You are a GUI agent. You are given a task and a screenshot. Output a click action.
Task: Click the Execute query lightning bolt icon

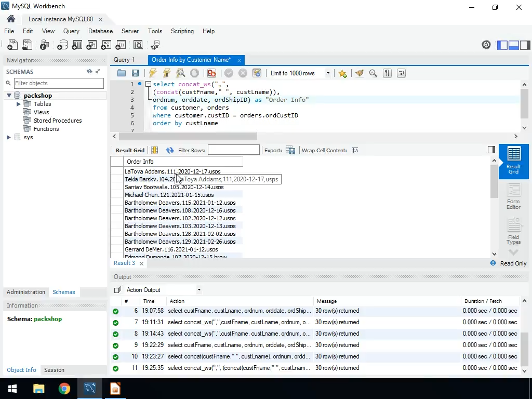[153, 73]
